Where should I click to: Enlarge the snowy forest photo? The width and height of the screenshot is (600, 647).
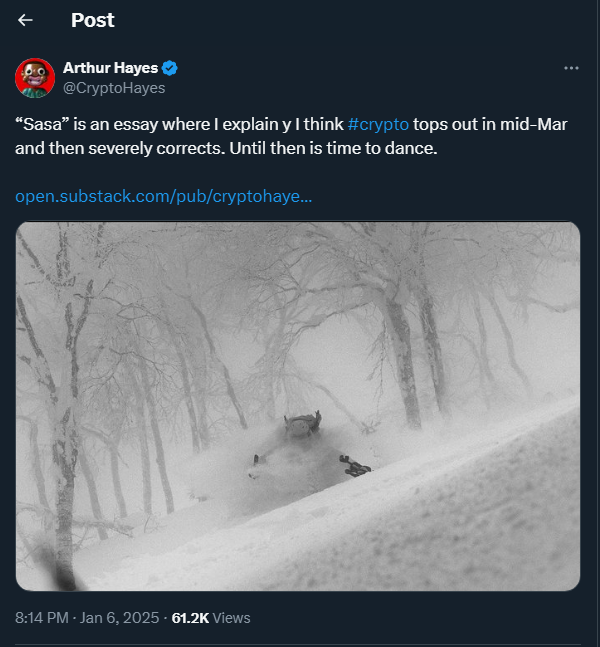point(298,300)
